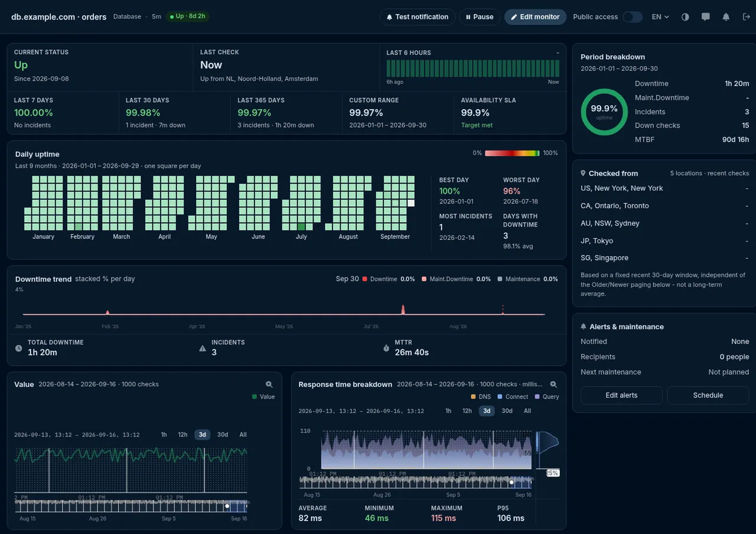Zoom the Response time breakdown magnifier icon
This screenshot has height=534, width=756.
click(x=553, y=384)
